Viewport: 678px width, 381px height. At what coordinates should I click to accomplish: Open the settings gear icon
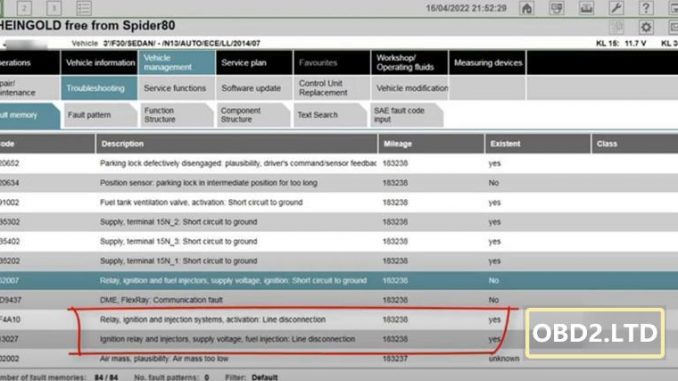coord(646,27)
